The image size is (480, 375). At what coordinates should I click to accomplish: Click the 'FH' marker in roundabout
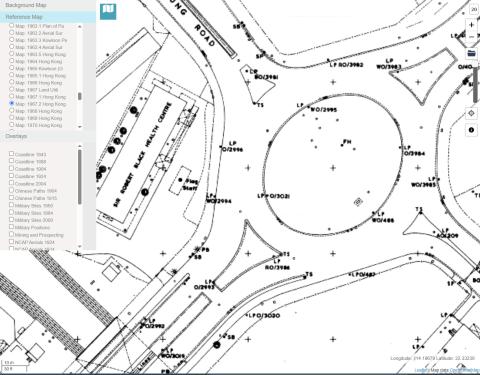pyautogui.click(x=347, y=142)
